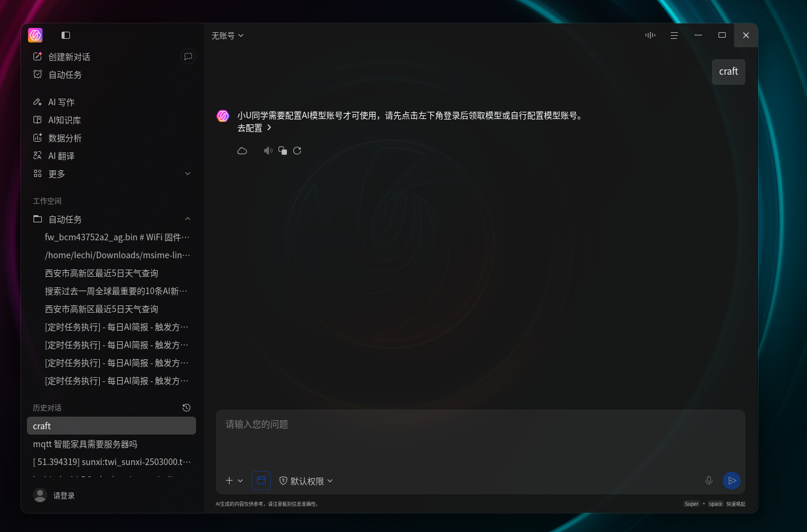Open the 无账号 account dropdown
Screen dimensions: 807x532
(x=228, y=35)
